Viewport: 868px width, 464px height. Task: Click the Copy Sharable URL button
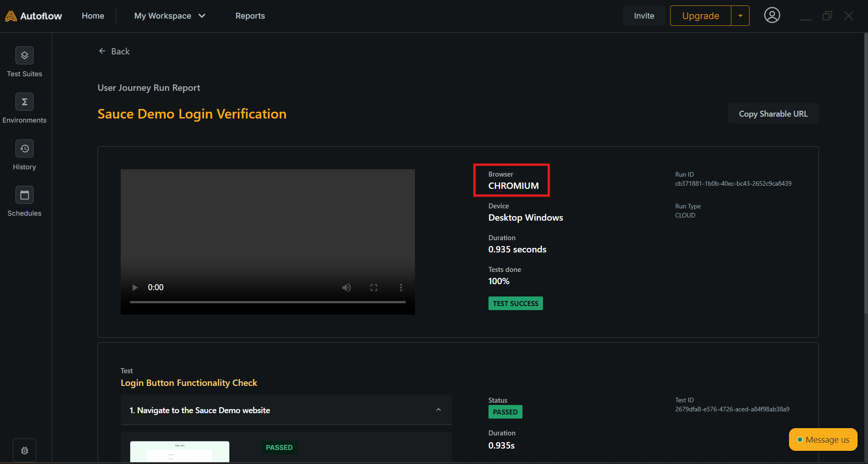[x=773, y=114]
